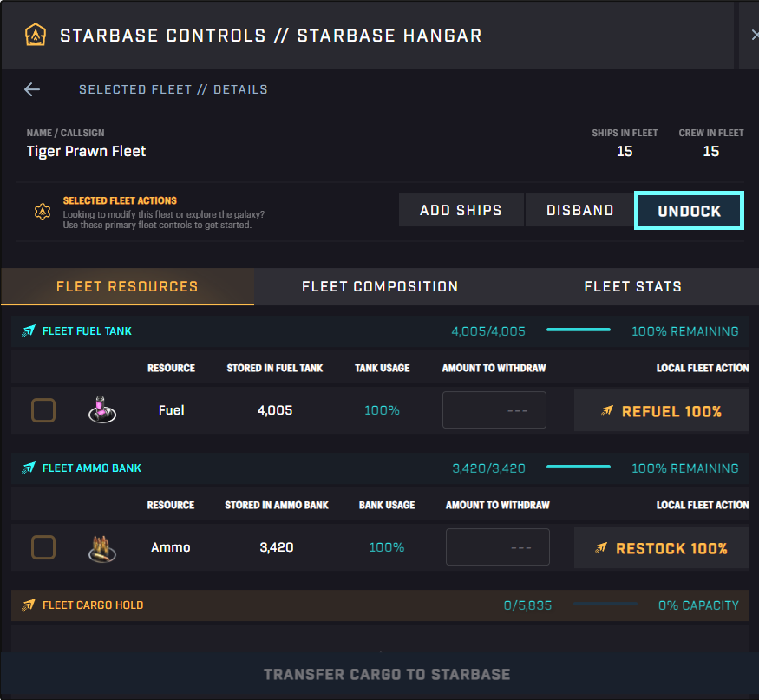Click the Fuel amount to withdraw field
Screen dimensions: 759x700
[494, 410]
